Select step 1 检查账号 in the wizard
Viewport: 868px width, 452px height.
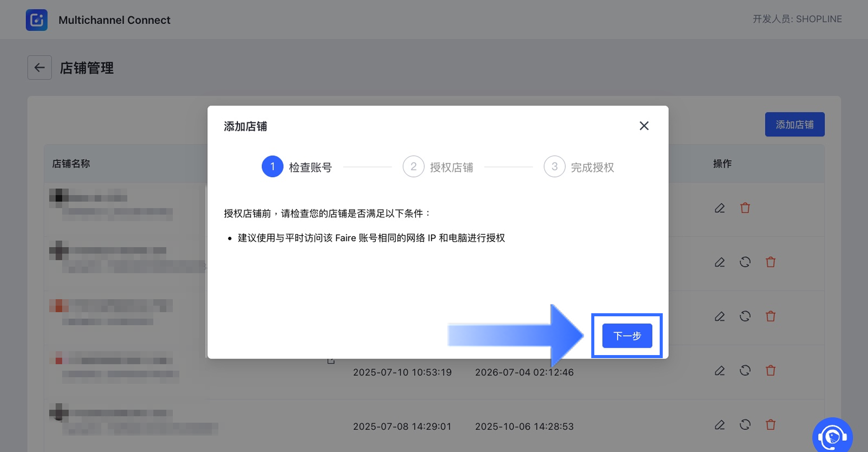(297, 167)
